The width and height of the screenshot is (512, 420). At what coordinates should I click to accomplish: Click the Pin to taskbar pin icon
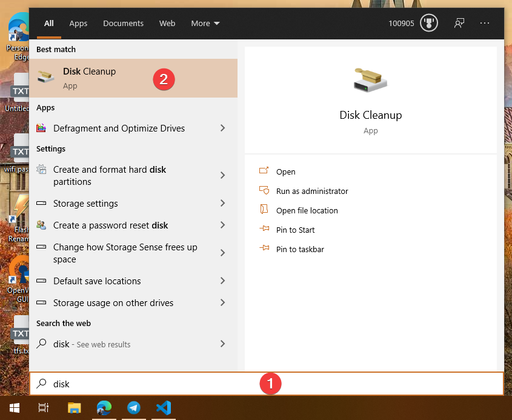tap(264, 248)
